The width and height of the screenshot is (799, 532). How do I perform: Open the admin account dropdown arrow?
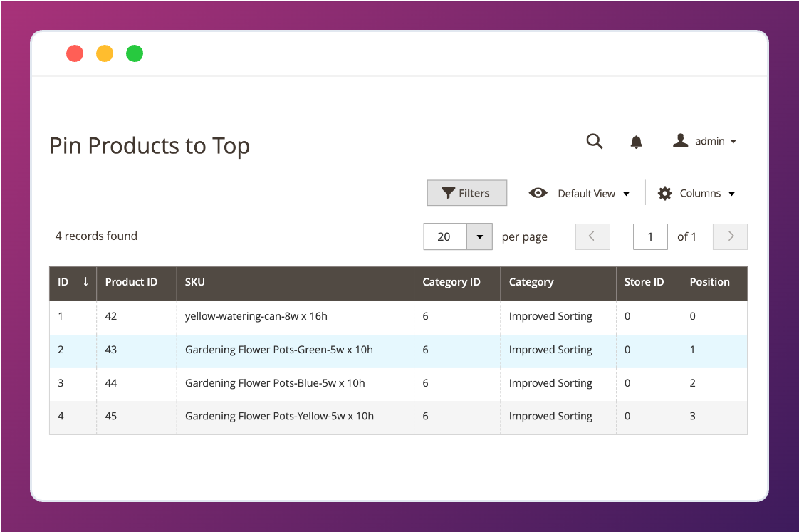(x=733, y=142)
